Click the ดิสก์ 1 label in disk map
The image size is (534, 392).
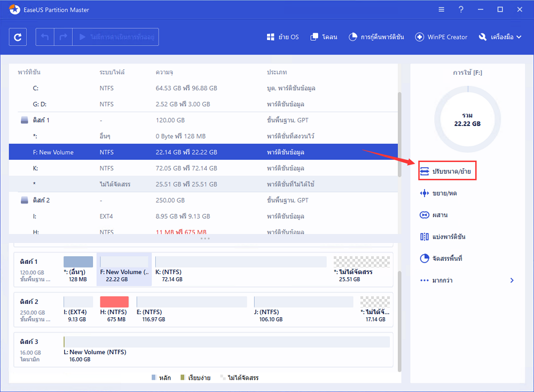point(29,262)
